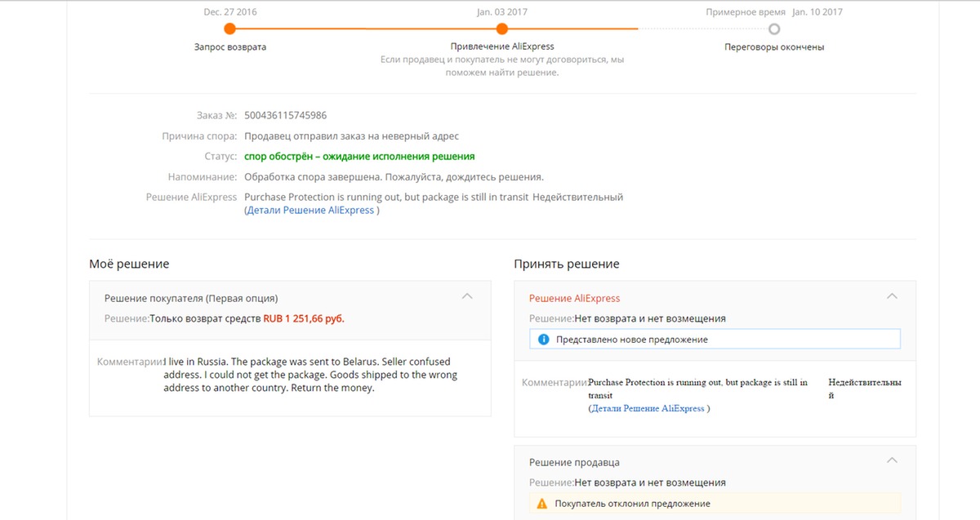Click the Запрос возврата stage label
980x520 pixels.
tap(230, 47)
